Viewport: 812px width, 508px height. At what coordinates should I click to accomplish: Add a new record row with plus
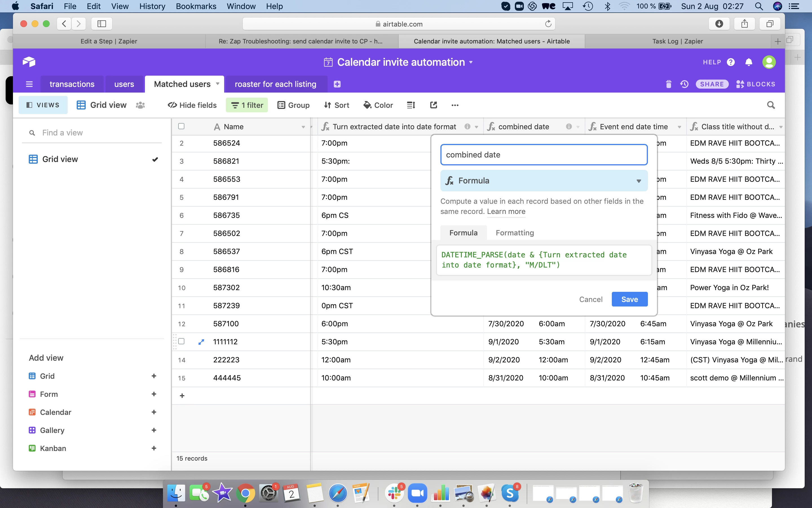point(182,396)
